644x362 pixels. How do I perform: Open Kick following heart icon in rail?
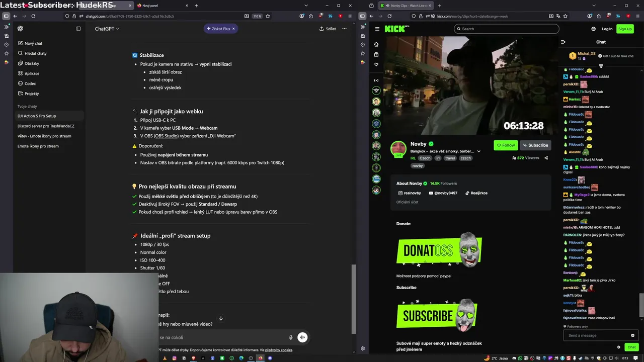point(376,64)
